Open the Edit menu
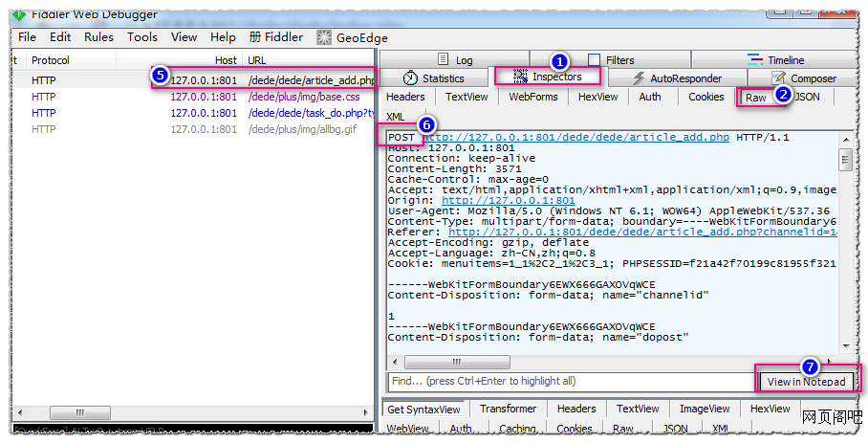 [x=60, y=37]
